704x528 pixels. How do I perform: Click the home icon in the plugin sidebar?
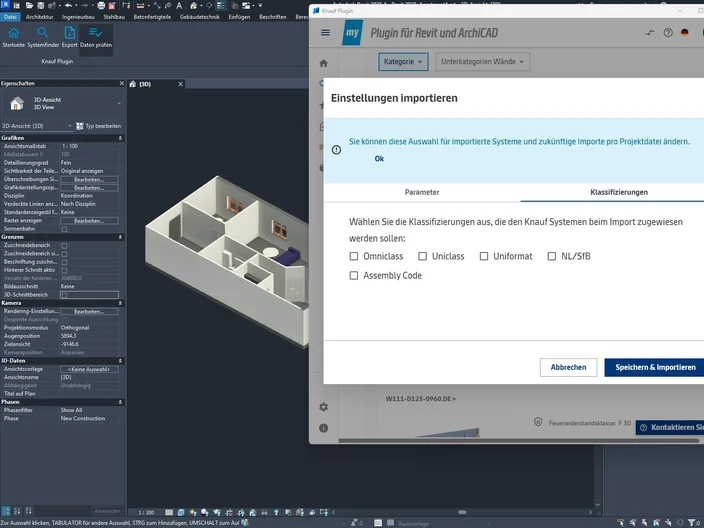[x=323, y=63]
